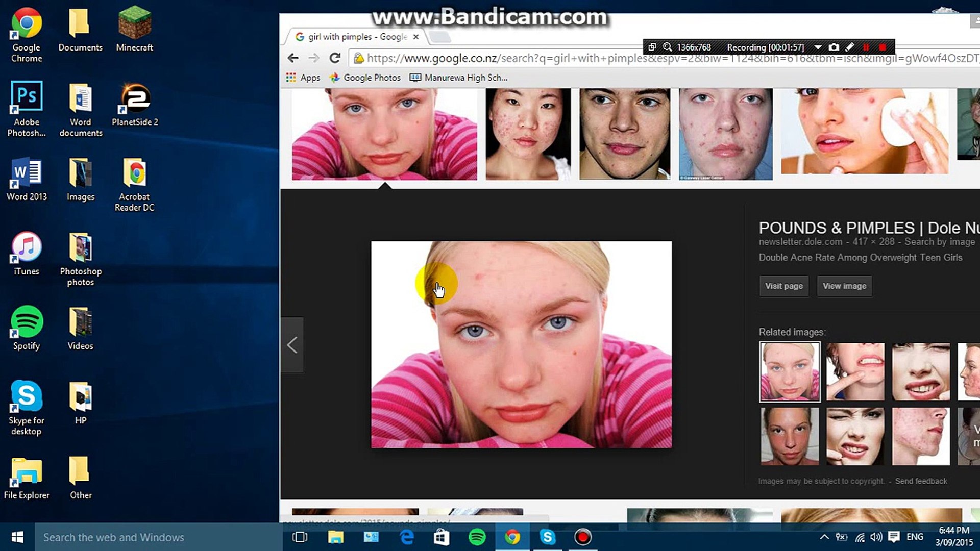Screen dimensions: 980x551
Task: Open the Videos folder on desktop
Action: pos(80,328)
